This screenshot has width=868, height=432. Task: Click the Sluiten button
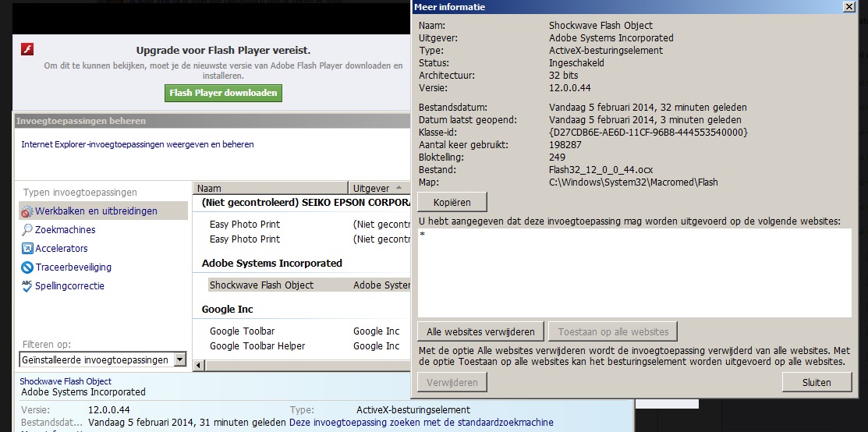click(x=817, y=382)
